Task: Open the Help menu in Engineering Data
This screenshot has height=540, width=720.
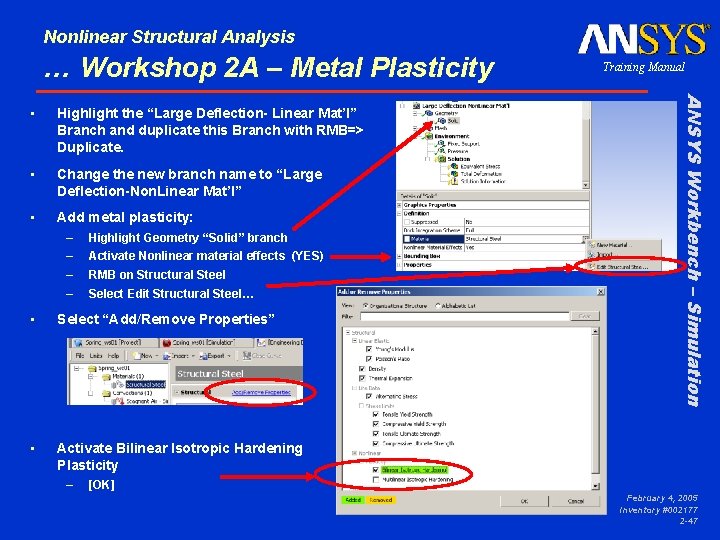Action: [x=113, y=356]
